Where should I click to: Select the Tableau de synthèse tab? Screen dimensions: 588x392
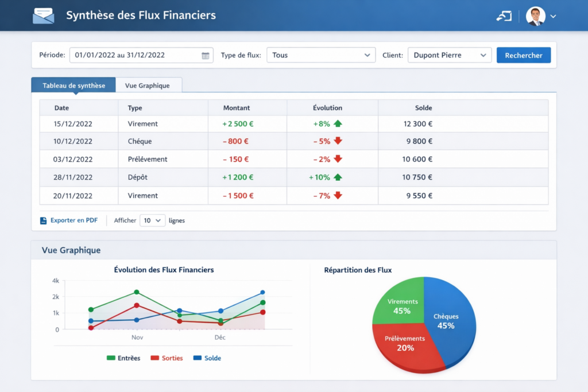pos(73,86)
